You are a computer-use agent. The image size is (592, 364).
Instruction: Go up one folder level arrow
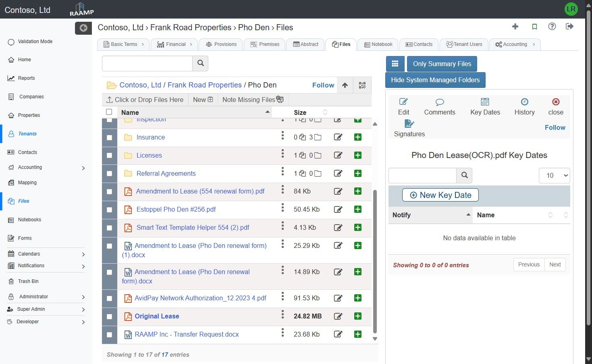point(345,85)
